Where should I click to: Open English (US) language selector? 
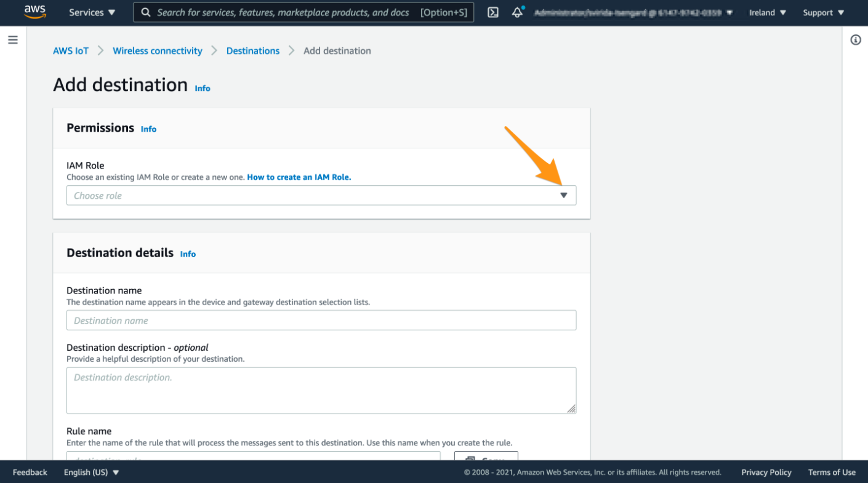point(92,473)
